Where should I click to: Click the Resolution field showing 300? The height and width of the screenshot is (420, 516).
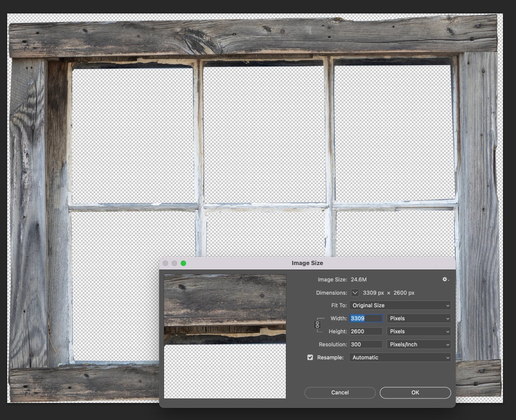[x=365, y=344]
